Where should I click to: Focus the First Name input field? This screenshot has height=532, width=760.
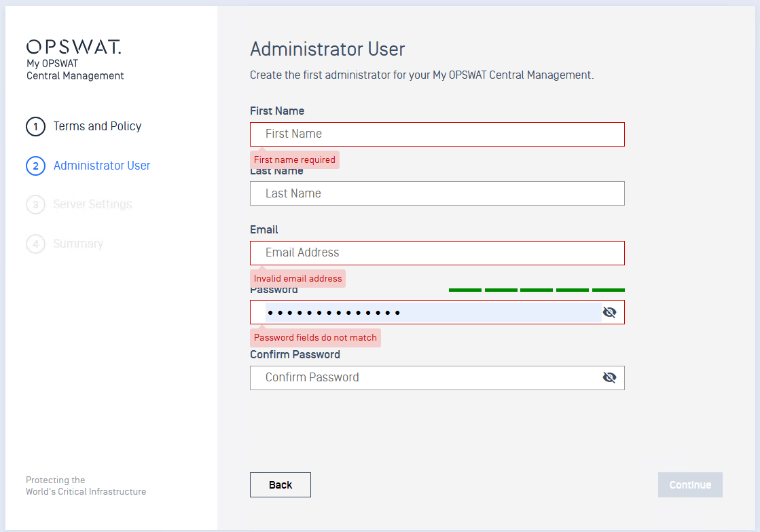point(437,134)
